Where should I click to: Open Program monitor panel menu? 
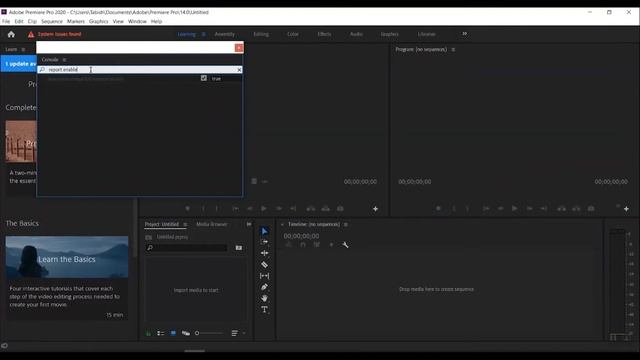tap(453, 49)
